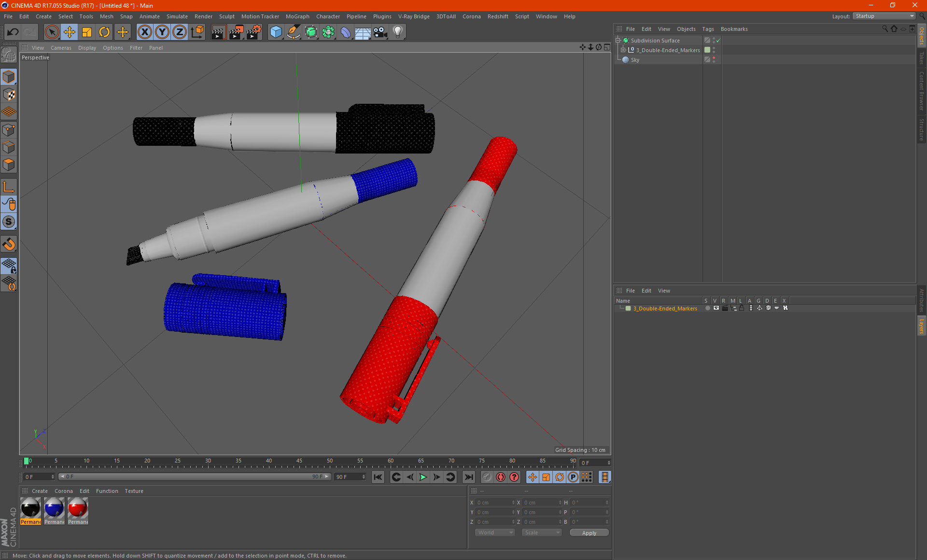Activate the Move tool
Image resolution: width=927 pixels, height=560 pixels.
70,32
